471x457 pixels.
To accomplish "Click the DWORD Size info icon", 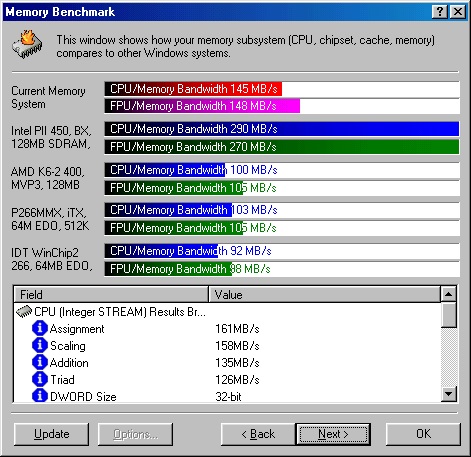I will click(x=40, y=396).
